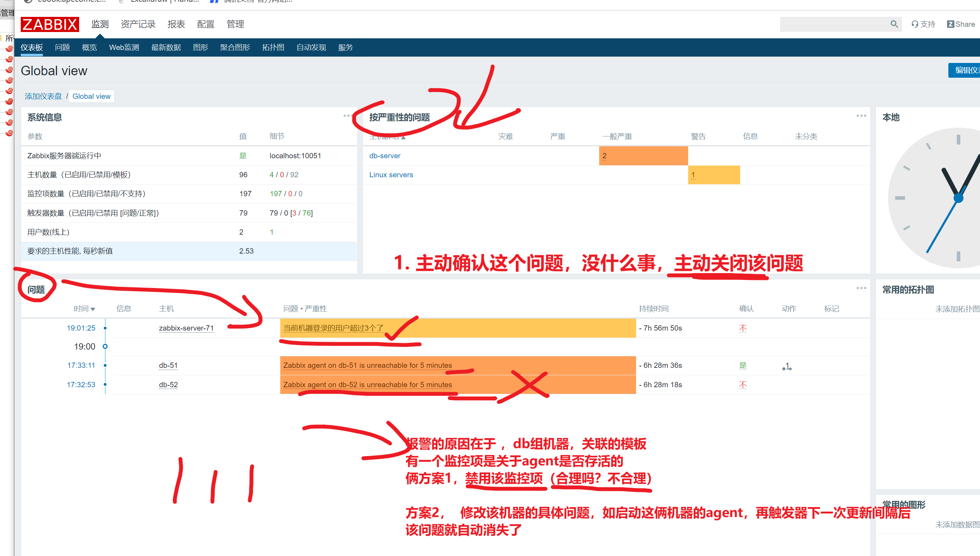Sort problems by 时间 column arrow
Viewport: 980px width, 556px height.
[x=93, y=309]
